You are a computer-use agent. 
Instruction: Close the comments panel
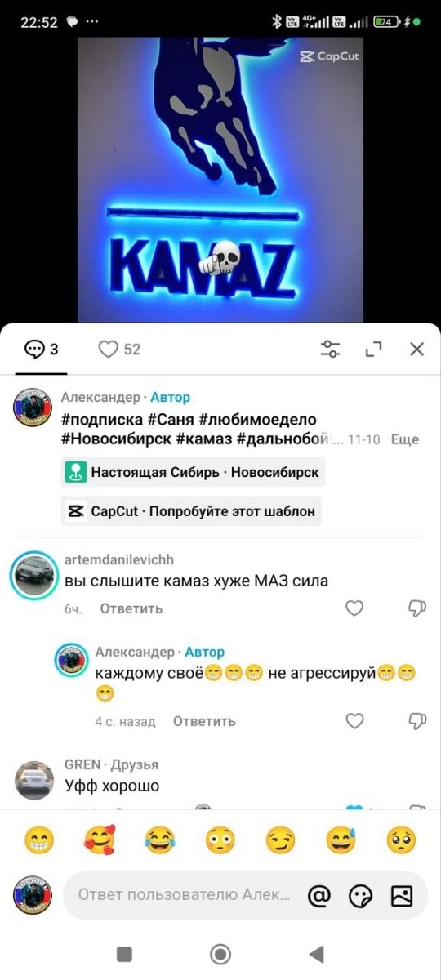click(x=416, y=350)
